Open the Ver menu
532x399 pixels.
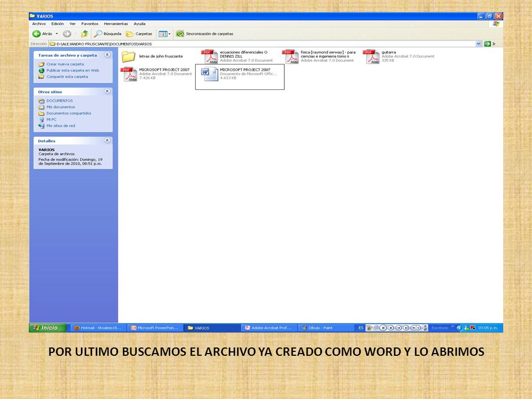point(73,24)
